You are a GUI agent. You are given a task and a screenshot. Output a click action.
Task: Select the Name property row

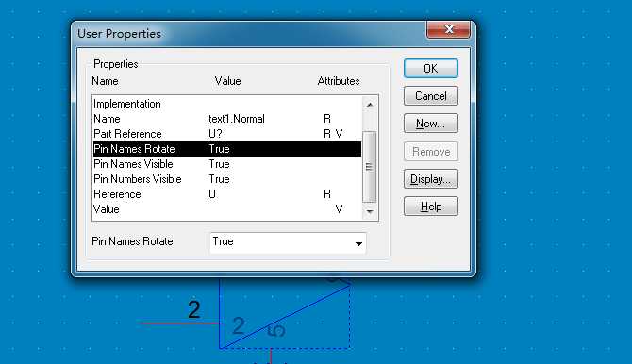(x=227, y=119)
